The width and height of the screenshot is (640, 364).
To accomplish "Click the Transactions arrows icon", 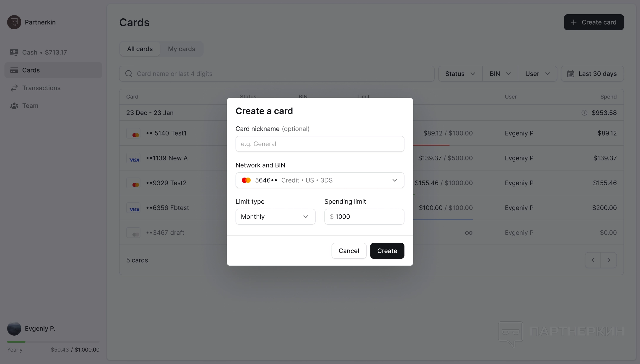I will (14, 88).
